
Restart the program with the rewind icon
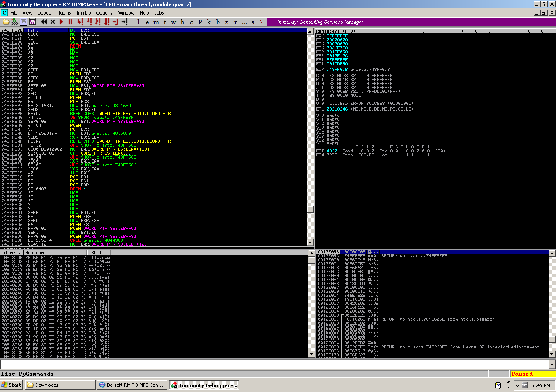point(44,22)
